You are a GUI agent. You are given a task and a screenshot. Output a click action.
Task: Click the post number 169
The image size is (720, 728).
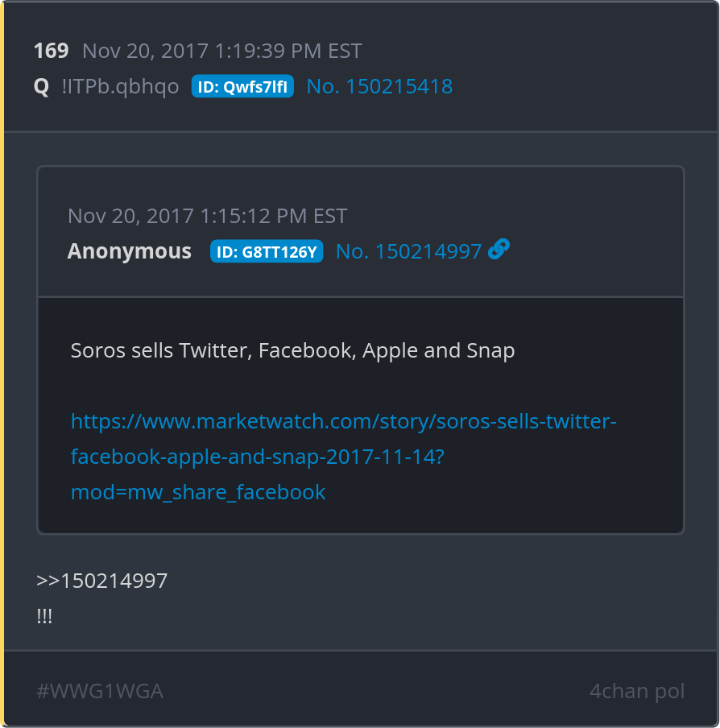pyautogui.click(x=51, y=51)
